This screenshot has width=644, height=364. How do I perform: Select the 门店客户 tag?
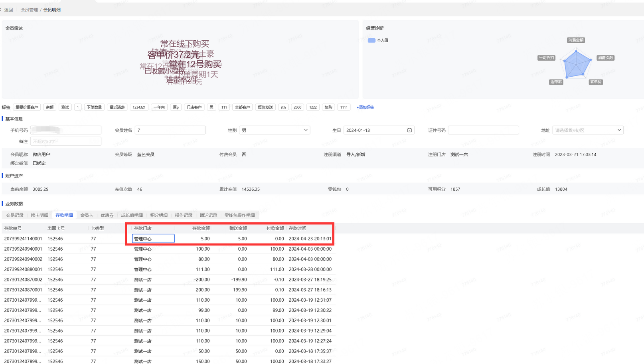[x=194, y=107]
